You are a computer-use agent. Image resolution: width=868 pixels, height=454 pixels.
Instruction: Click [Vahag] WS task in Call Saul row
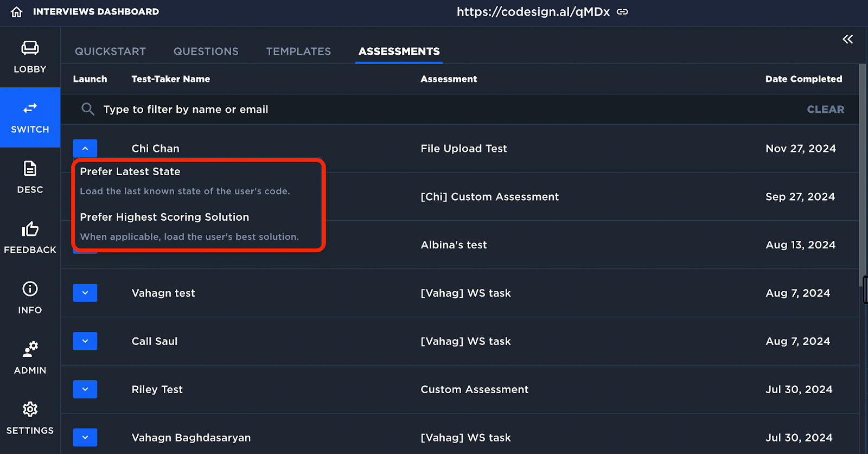(465, 341)
